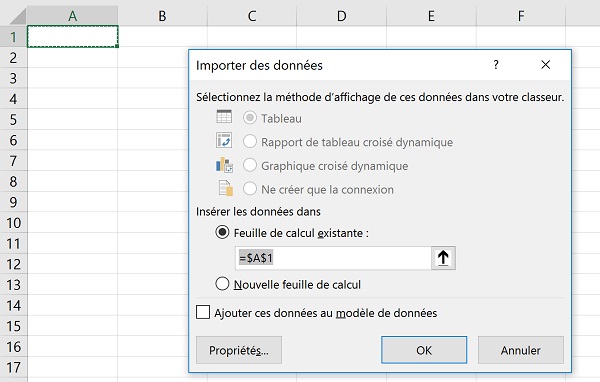Select column F header
The image size is (600, 382).
tap(521, 16)
